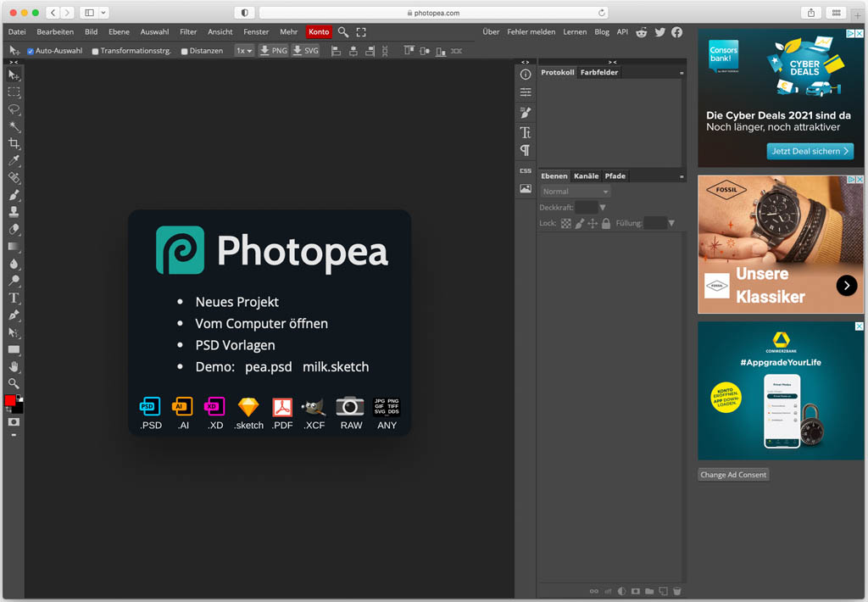
Task: Select the Lasso tool
Action: [x=14, y=109]
